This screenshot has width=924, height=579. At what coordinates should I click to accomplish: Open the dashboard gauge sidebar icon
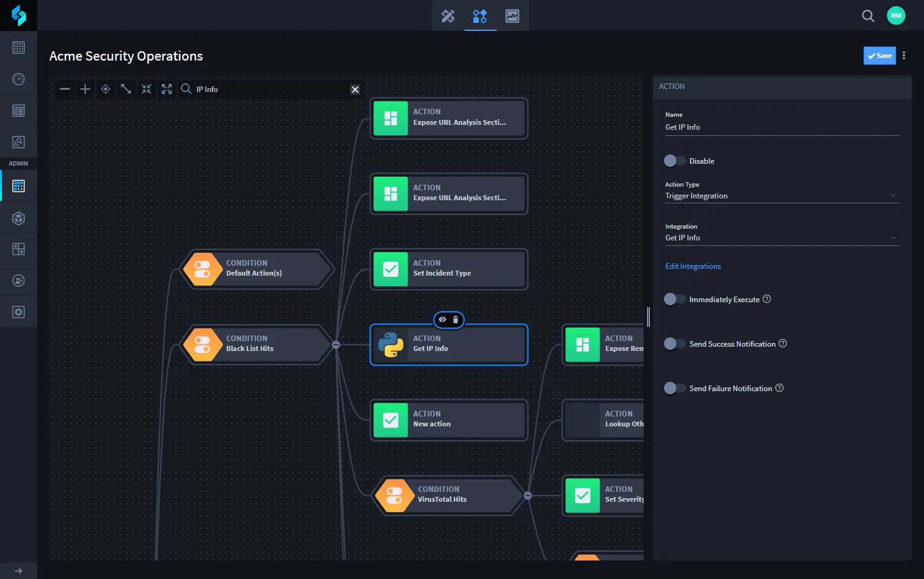[x=19, y=79]
